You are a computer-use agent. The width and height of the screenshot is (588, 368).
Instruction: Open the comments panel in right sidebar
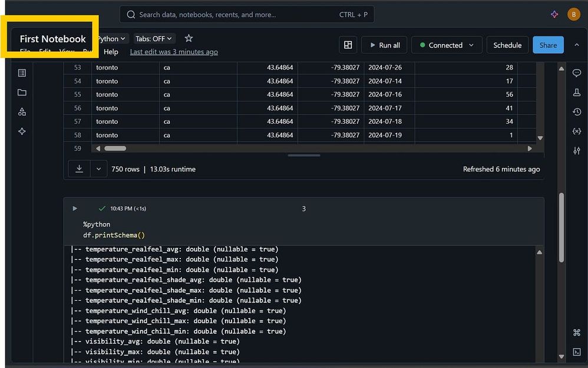tap(577, 73)
